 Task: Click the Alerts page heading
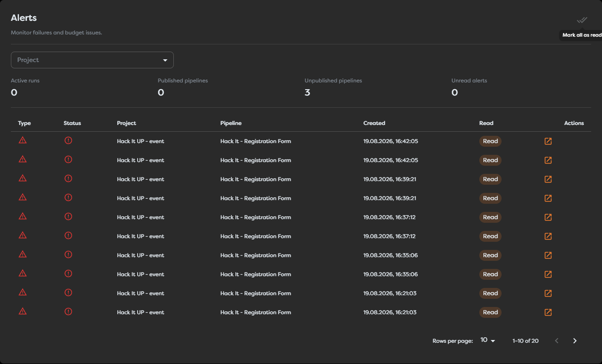point(24,18)
